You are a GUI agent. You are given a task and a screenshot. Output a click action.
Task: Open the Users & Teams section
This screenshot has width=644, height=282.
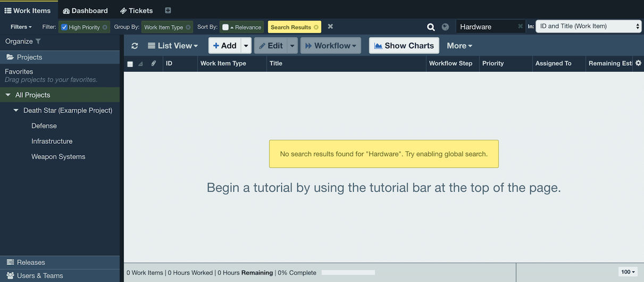[x=60, y=276]
